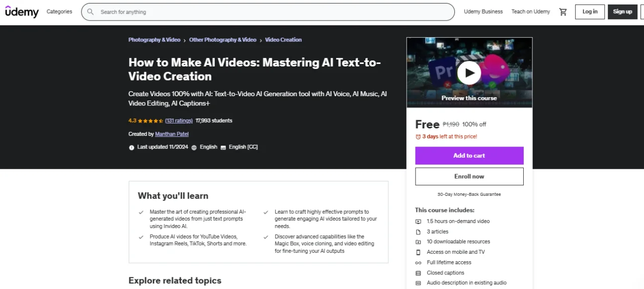Click the Explore related topics heading
The image size is (644, 289).
tap(175, 280)
